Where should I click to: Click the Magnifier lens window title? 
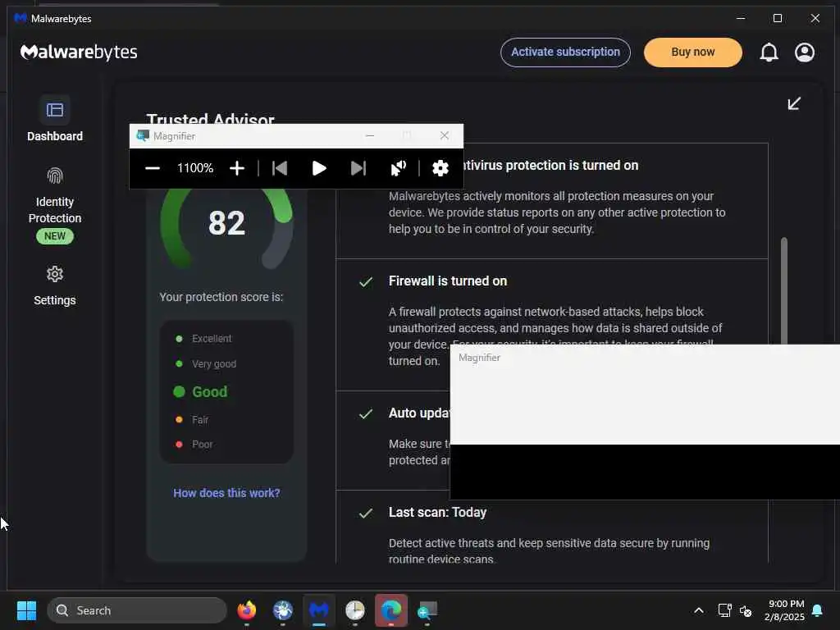point(479,358)
